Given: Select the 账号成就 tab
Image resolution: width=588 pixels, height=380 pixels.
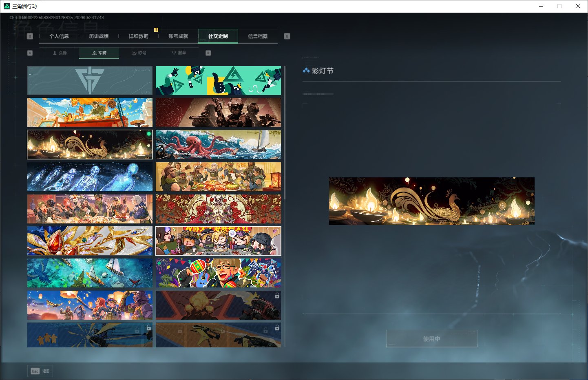Looking at the screenshot, I should click(178, 36).
